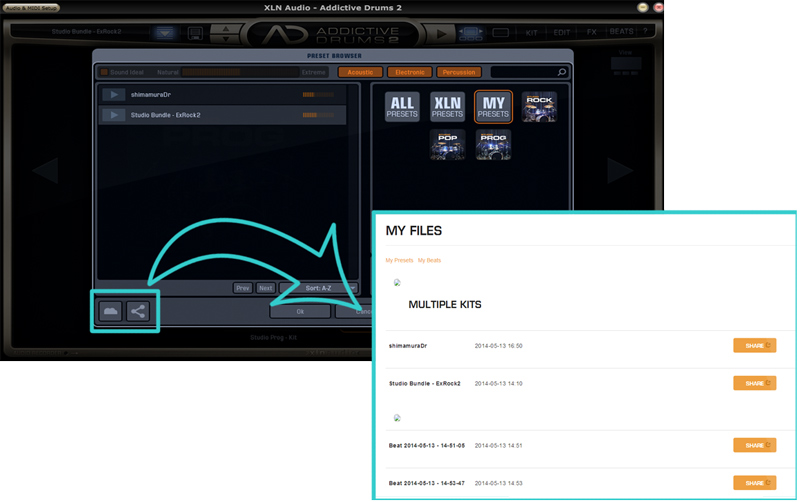Open the Audio & MIDI Setup button
Image resolution: width=800 pixels, height=502 pixels.
tap(31, 8)
